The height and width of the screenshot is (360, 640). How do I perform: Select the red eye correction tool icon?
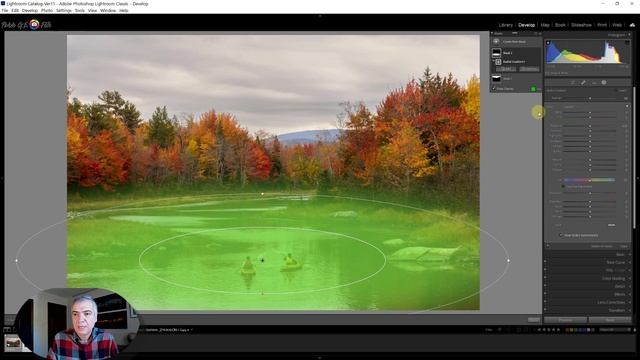click(594, 82)
